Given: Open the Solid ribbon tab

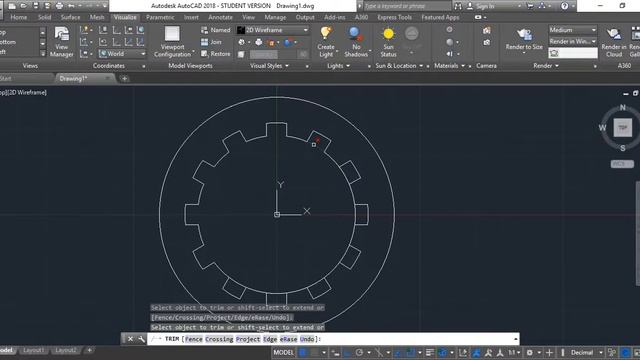Looking at the screenshot, I should click(44, 17).
